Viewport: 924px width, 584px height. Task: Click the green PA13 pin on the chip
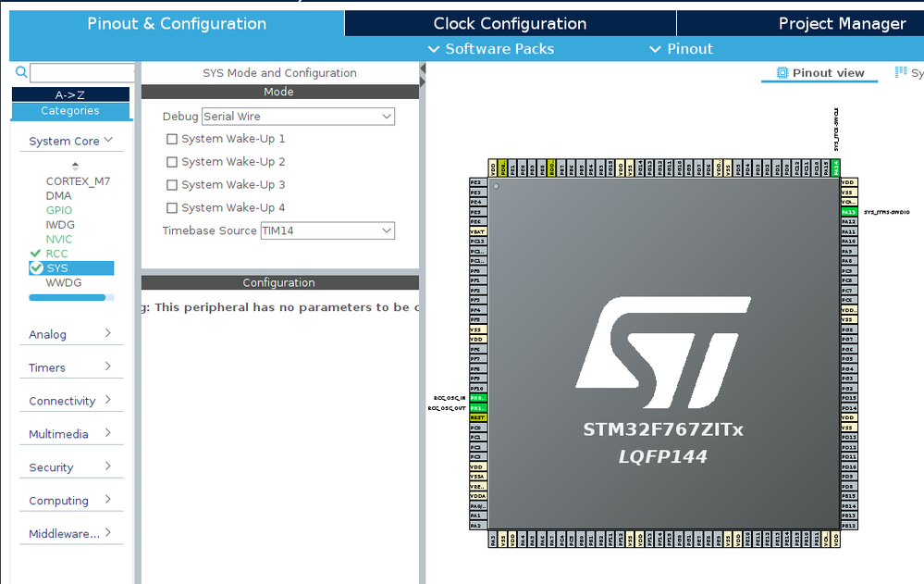(x=848, y=212)
